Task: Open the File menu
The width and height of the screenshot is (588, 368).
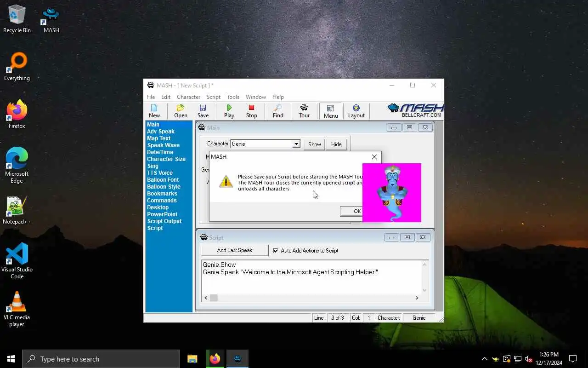Action: 151,97
